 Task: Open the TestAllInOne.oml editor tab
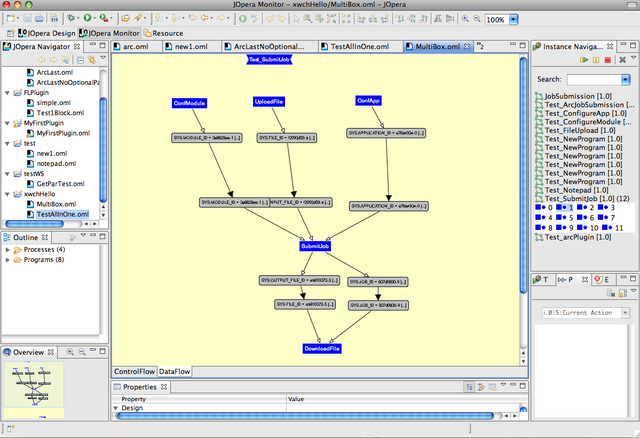(x=360, y=47)
